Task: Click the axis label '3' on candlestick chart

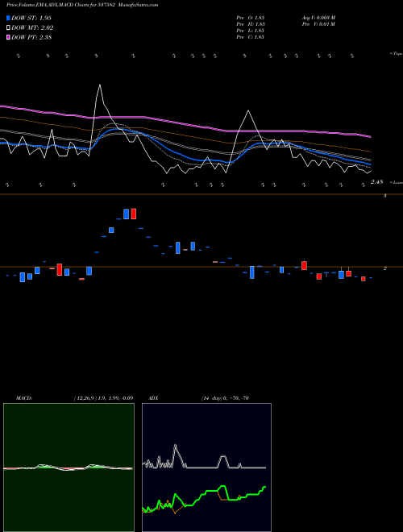Action: (385, 196)
